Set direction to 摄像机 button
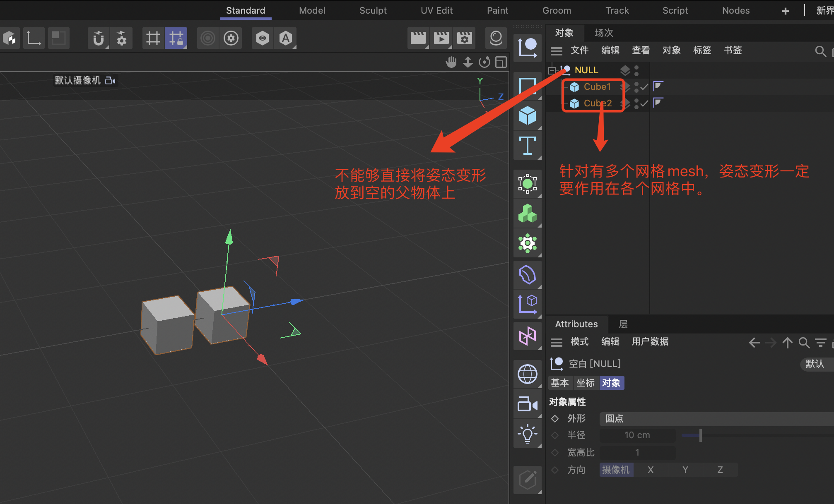The width and height of the screenshot is (834, 504). 616,470
